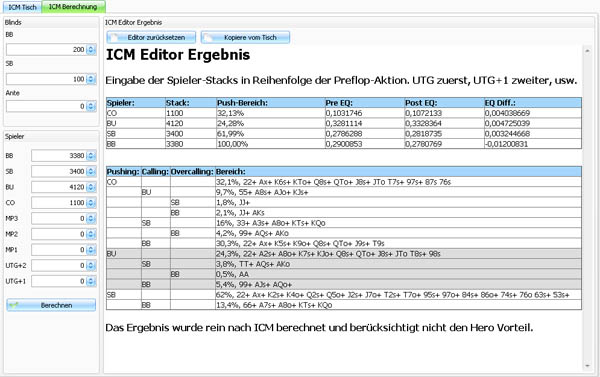The image size is (600, 377).
Task: Adjust the SB blinds spinner arrows
Action: (x=91, y=79)
